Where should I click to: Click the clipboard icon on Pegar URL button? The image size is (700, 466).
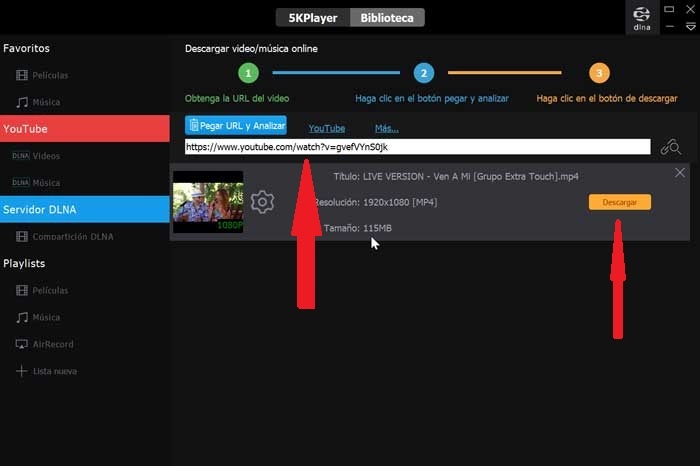194,125
